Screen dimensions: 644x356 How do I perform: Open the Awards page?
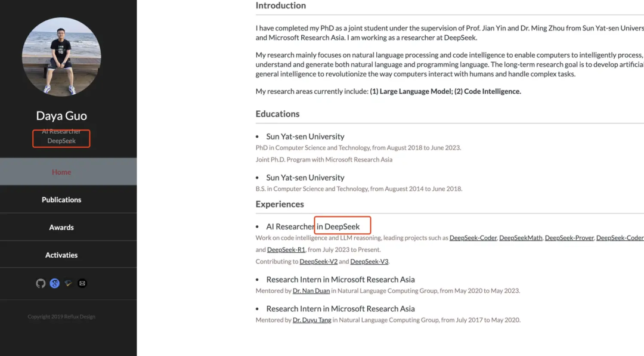(x=61, y=227)
